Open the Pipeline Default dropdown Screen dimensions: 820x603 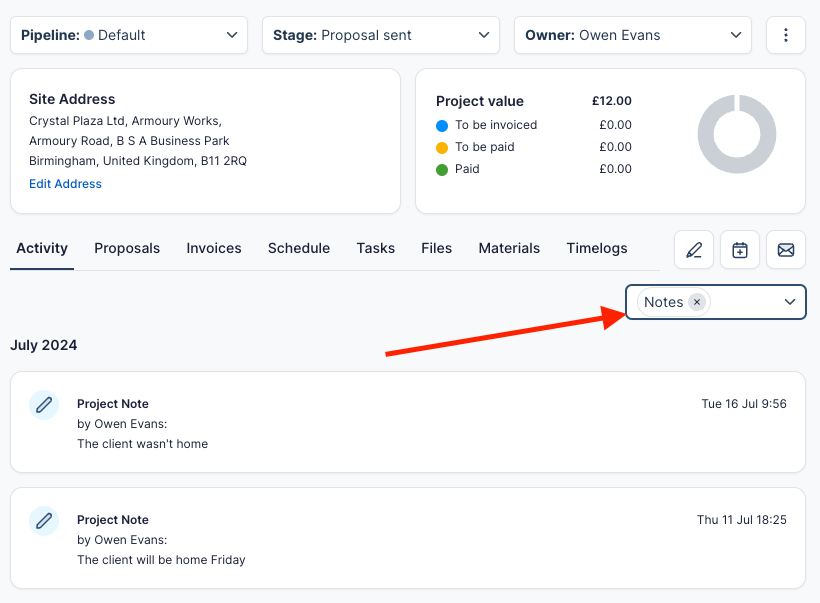[129, 35]
